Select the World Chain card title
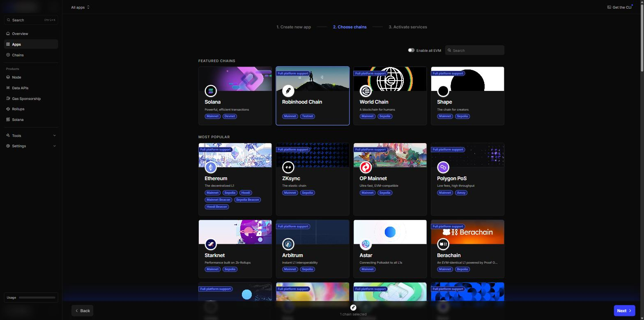Image resolution: width=644 pixels, height=320 pixels. point(374,102)
